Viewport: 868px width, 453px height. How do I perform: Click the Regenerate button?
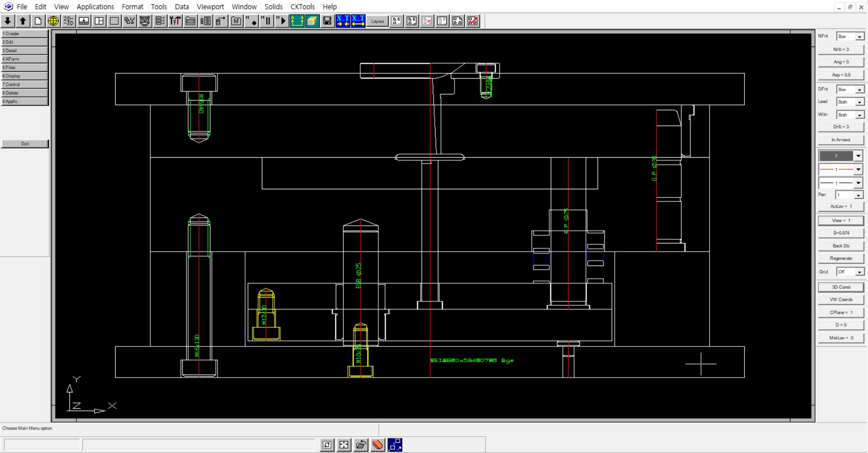click(x=841, y=258)
